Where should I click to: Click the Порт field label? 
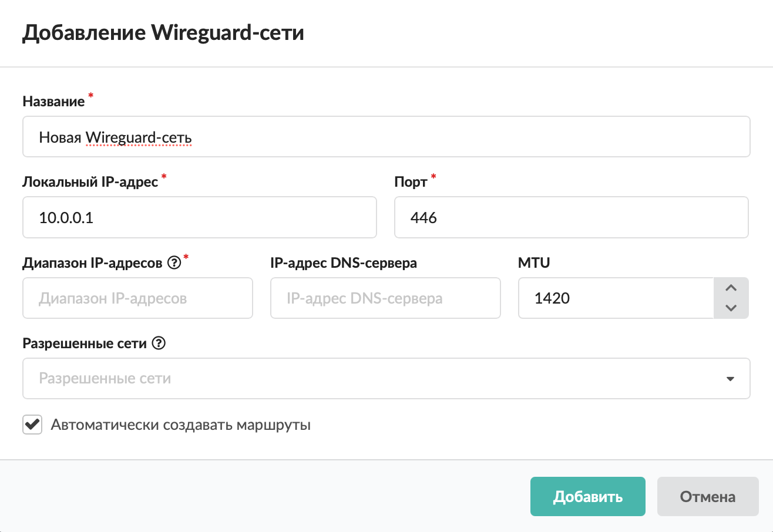click(411, 182)
